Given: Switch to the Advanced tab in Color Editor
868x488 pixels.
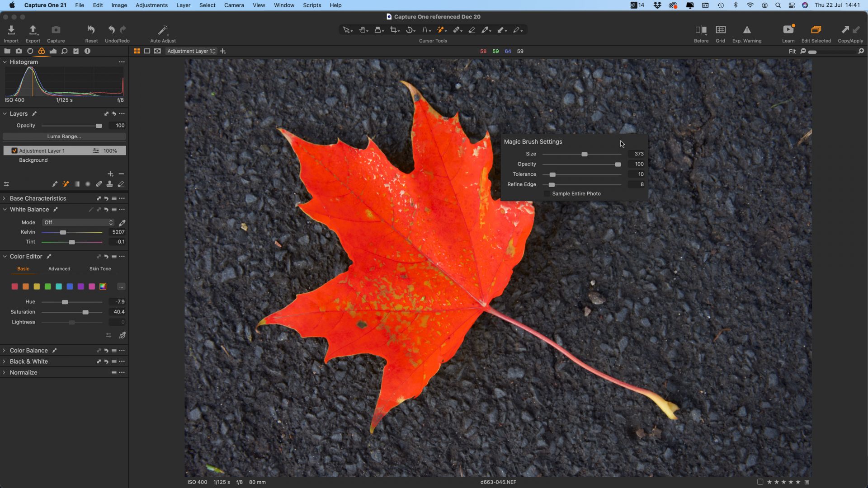Looking at the screenshot, I should click(59, 269).
